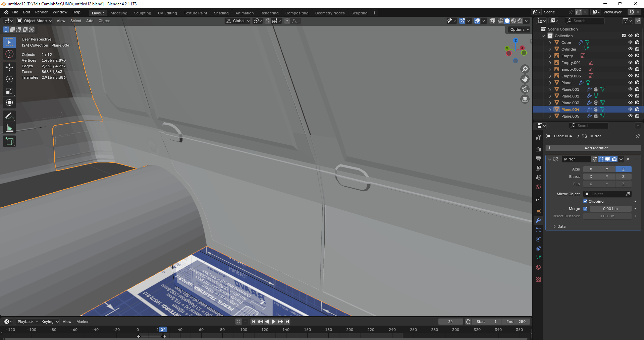
Task: Open the viewport Add menu
Action: pos(90,21)
